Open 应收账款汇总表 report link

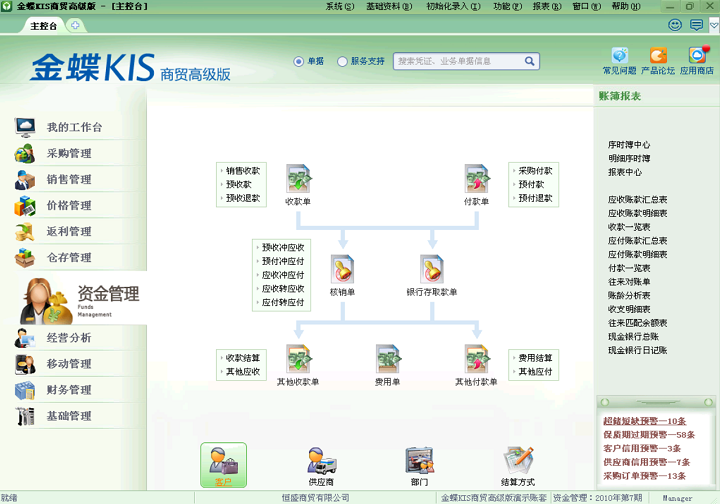point(637,200)
